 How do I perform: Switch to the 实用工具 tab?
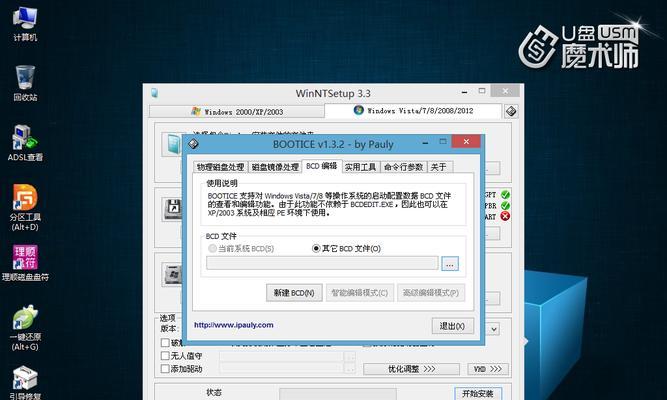click(360, 167)
